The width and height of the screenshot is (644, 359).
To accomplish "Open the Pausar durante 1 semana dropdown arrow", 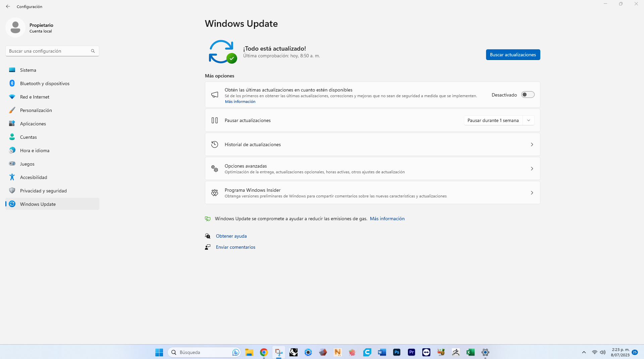I will click(x=529, y=120).
